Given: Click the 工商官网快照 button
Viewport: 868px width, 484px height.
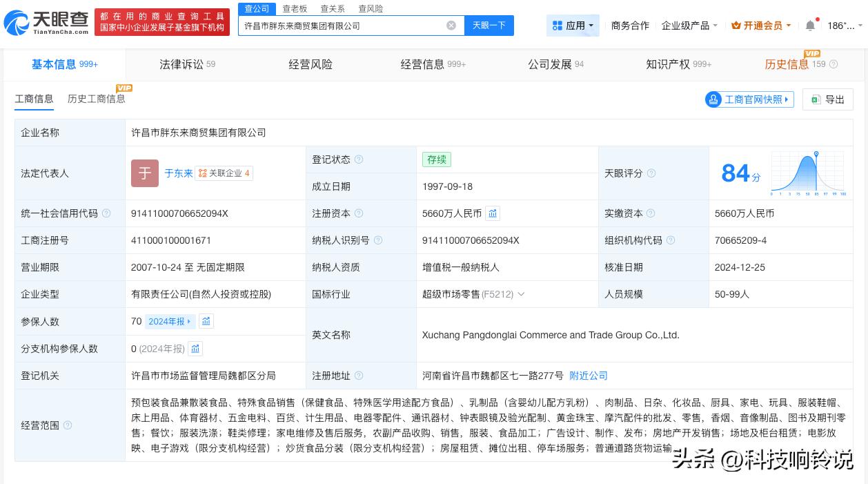Looking at the screenshot, I should (749, 99).
